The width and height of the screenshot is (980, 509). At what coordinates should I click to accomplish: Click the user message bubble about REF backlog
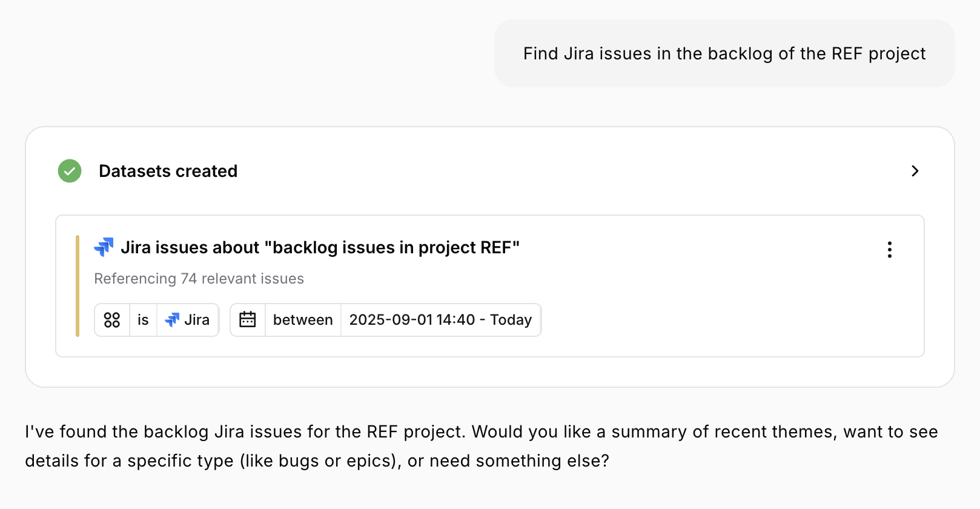coord(724,53)
